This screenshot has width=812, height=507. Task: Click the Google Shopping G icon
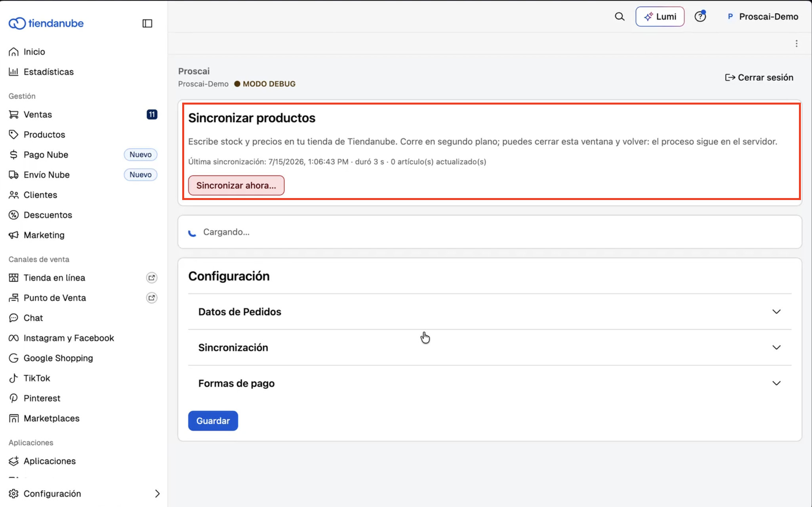point(14,358)
